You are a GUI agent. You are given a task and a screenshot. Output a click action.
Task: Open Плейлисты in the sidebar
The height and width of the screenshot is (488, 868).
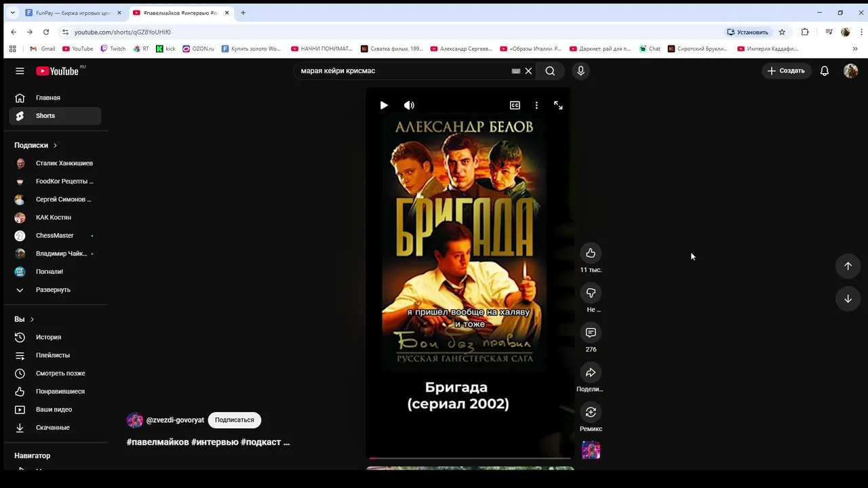point(55,355)
